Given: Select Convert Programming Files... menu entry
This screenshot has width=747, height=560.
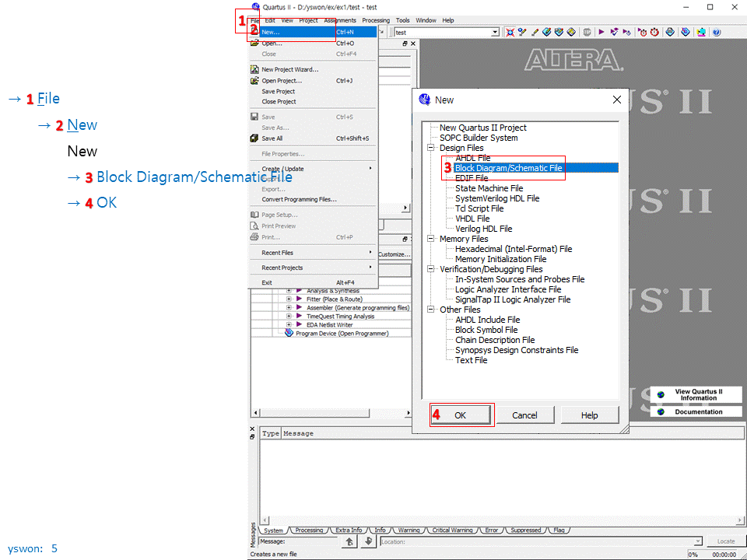Looking at the screenshot, I should coord(313,200).
